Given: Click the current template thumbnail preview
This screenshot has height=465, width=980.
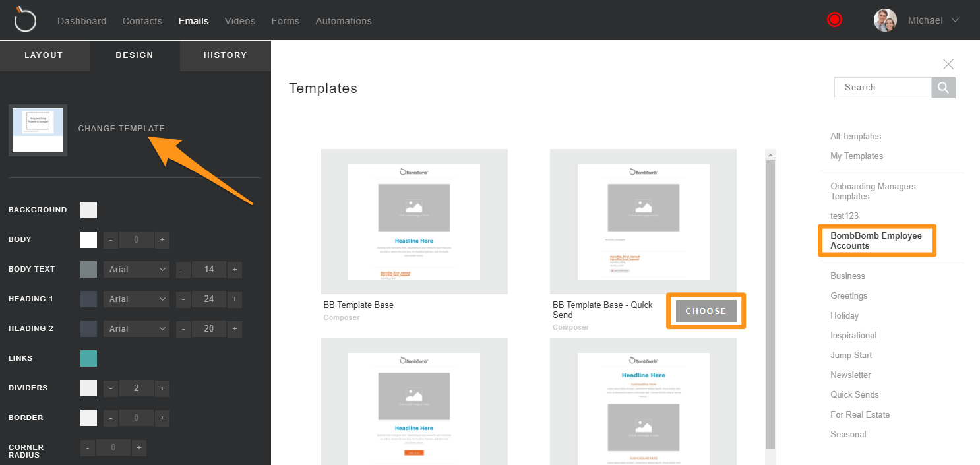Looking at the screenshot, I should 38,130.
